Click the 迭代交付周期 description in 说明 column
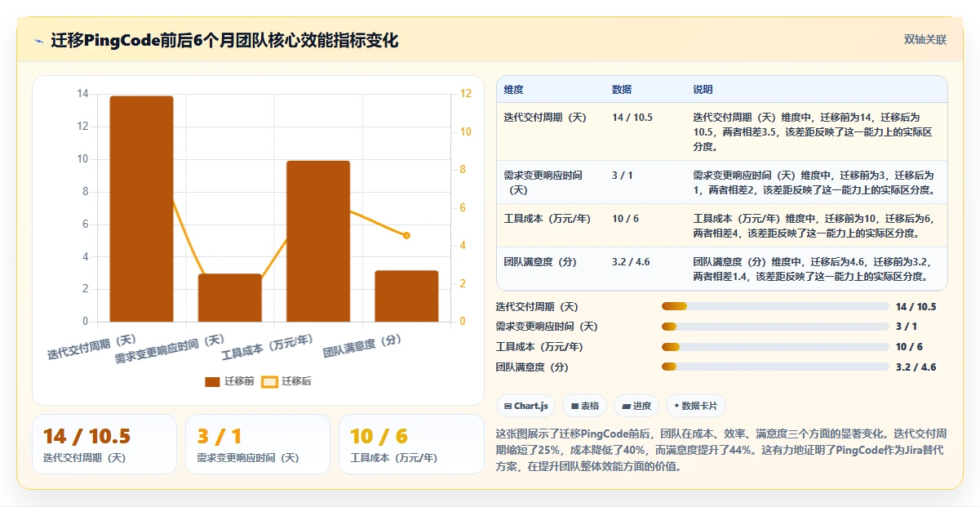This screenshot has width=980, height=507. [814, 132]
